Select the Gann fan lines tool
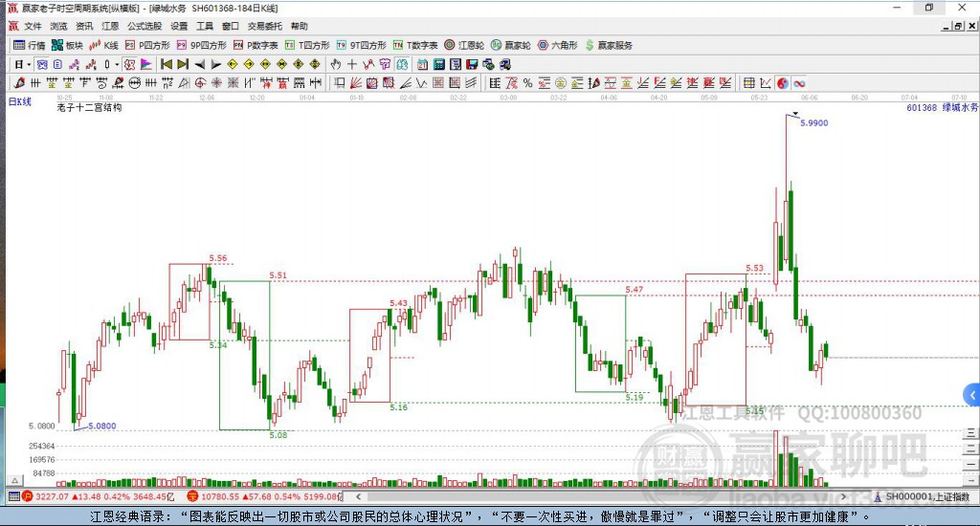This screenshot has width=980, height=526. [356, 83]
